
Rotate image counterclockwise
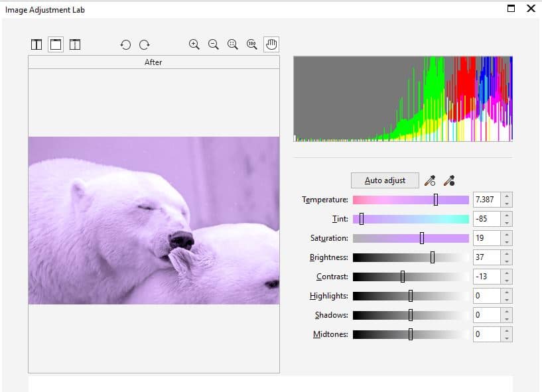point(125,44)
